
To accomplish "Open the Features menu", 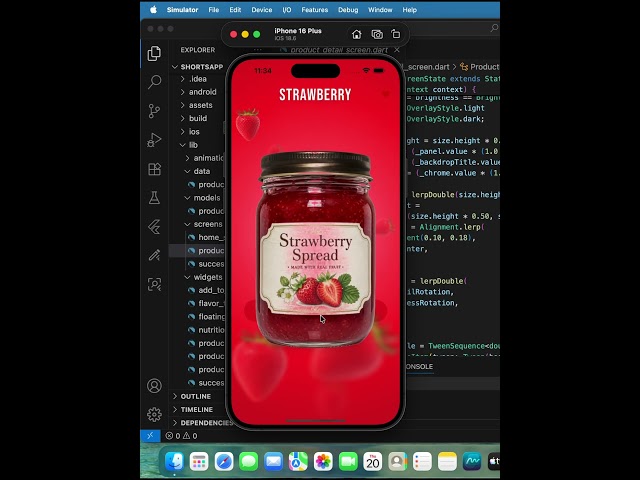I will [315, 10].
